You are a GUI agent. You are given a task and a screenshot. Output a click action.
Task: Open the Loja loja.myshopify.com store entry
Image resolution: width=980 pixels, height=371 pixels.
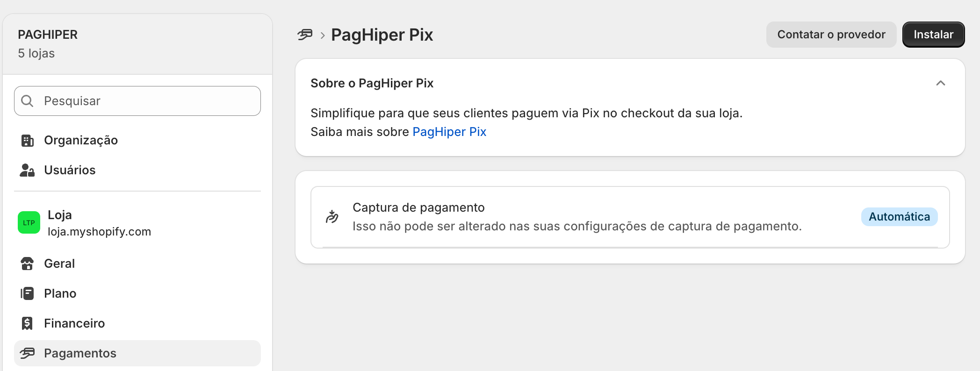(137, 223)
